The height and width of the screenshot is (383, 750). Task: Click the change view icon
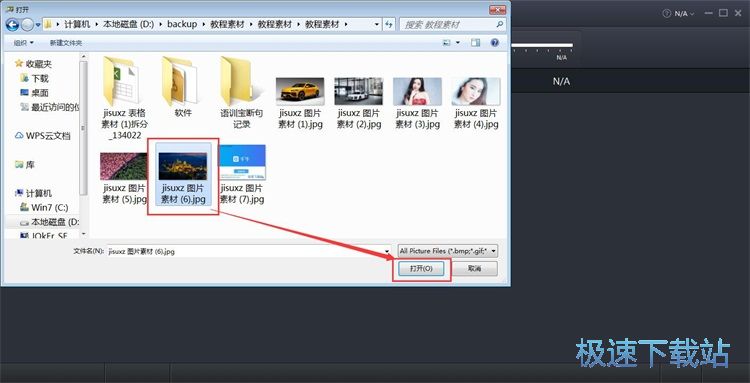click(447, 43)
